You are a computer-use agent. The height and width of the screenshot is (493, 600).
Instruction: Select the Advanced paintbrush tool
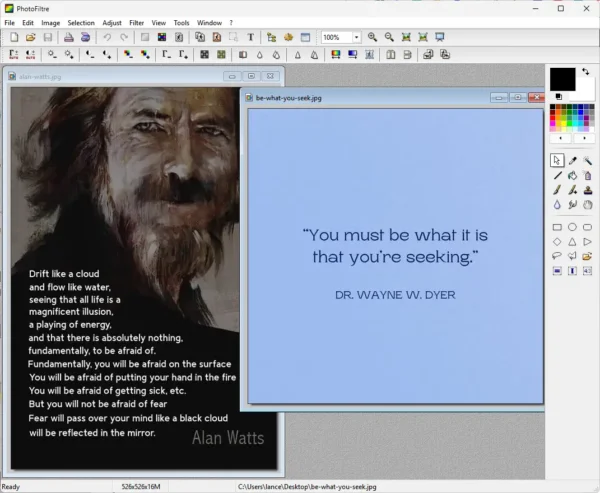pos(572,190)
